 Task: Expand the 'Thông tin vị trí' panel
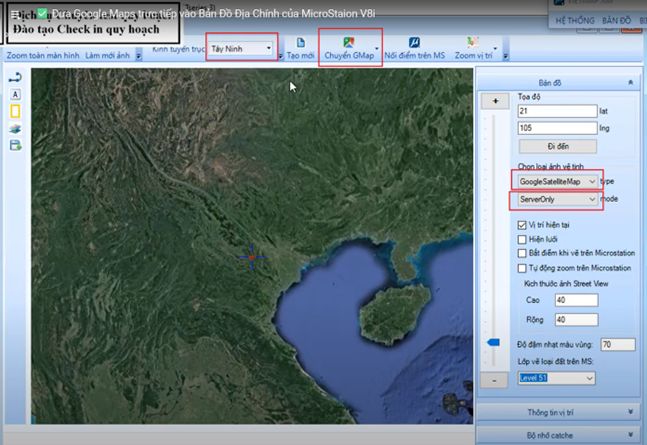[x=559, y=412]
